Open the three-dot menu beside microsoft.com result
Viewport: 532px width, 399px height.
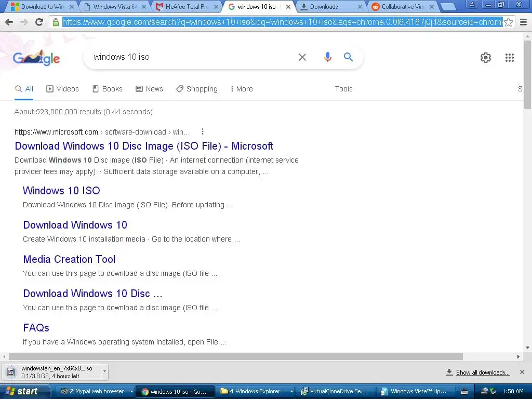(203, 131)
